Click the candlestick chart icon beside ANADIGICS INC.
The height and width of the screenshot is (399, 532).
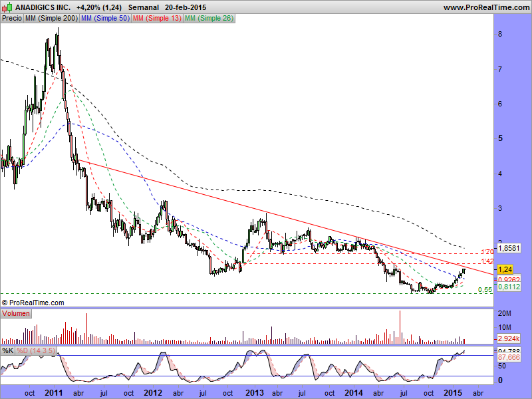pyautogui.click(x=7, y=7)
